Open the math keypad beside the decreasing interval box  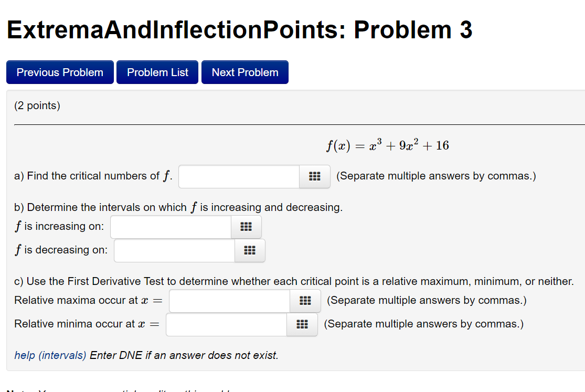tap(249, 250)
